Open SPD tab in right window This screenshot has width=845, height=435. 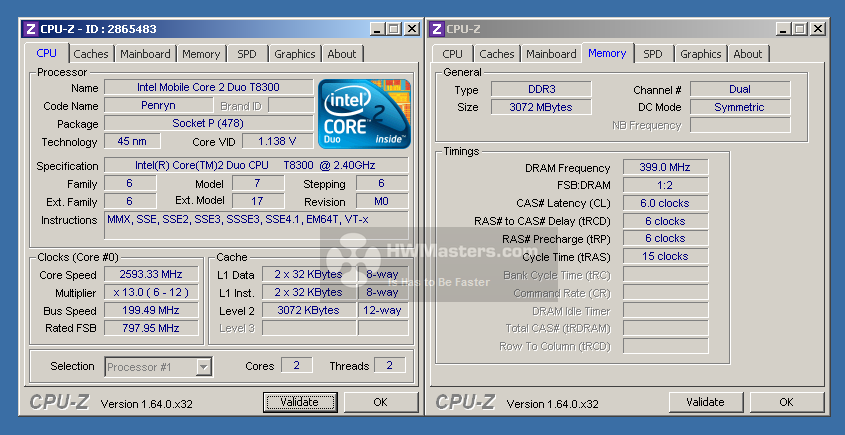[653, 54]
